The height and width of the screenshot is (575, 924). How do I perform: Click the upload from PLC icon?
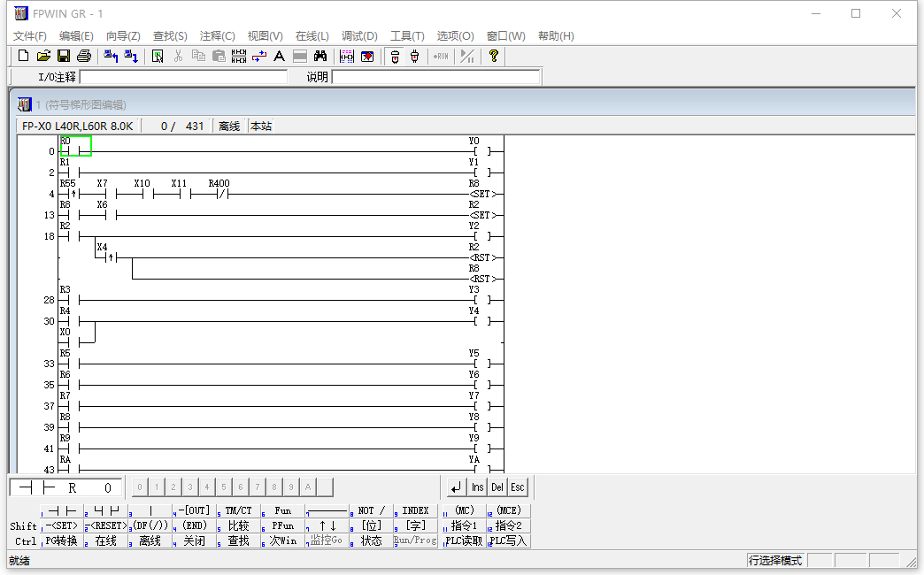(x=111, y=56)
